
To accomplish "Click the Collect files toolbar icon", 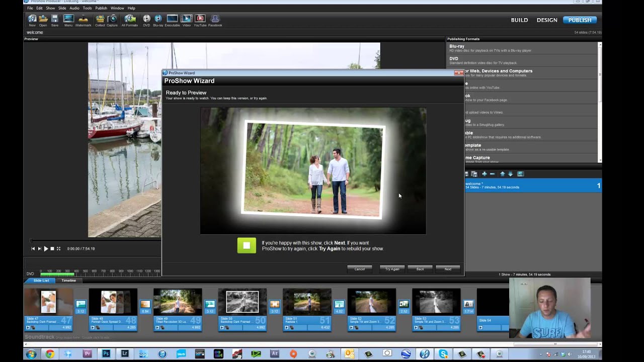I will coord(100,19).
